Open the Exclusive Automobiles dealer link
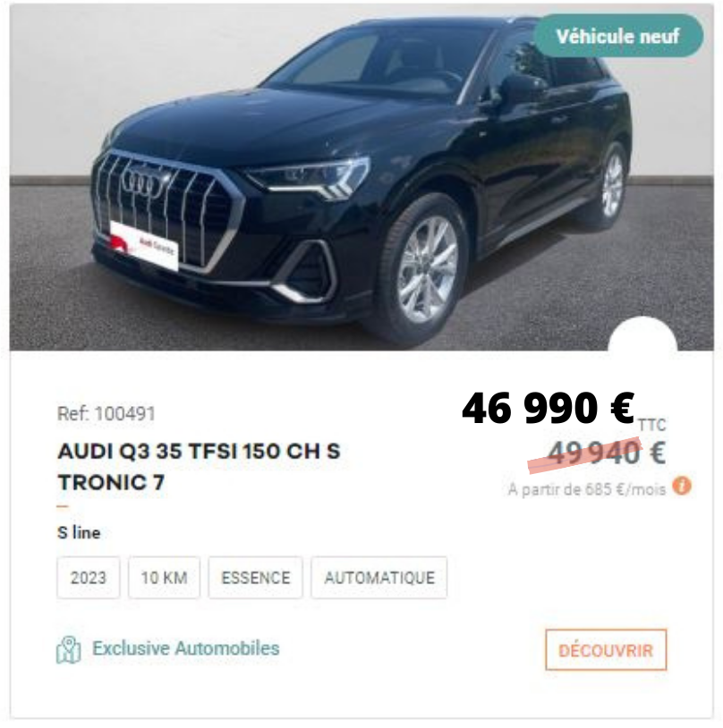This screenshot has height=728, width=723. tap(186, 648)
